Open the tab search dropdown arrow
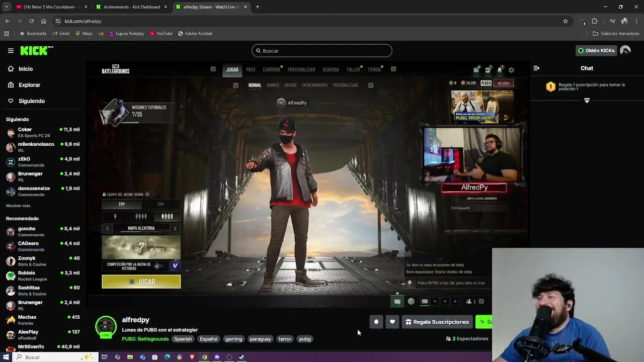 [x=6, y=7]
